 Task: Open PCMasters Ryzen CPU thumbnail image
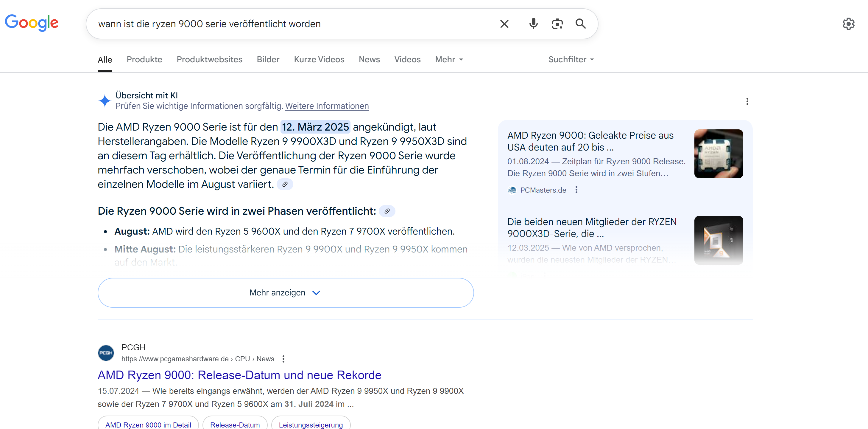(719, 154)
